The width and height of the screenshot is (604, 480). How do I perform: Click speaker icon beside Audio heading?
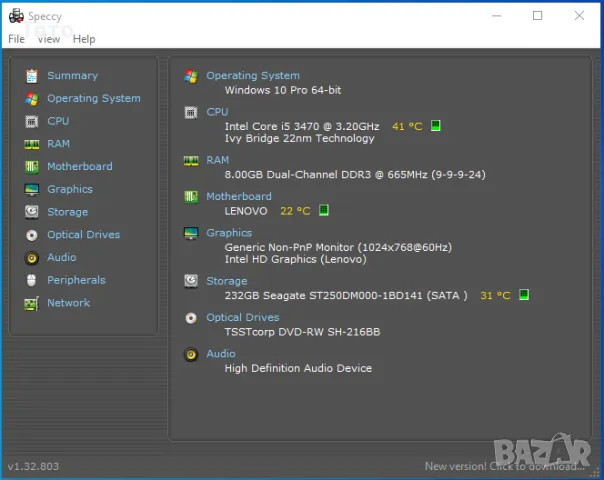point(191,354)
